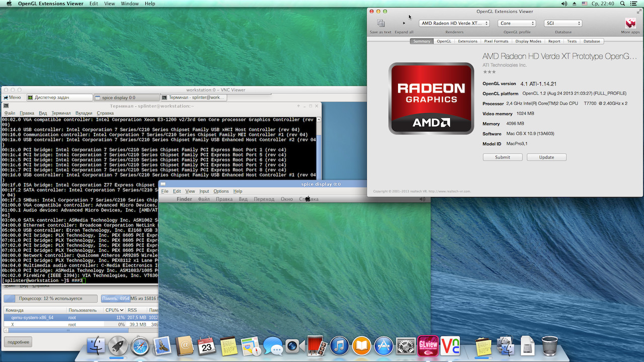Switch to the Summary tab
Viewport: 644px width, 362px height.
tap(422, 41)
